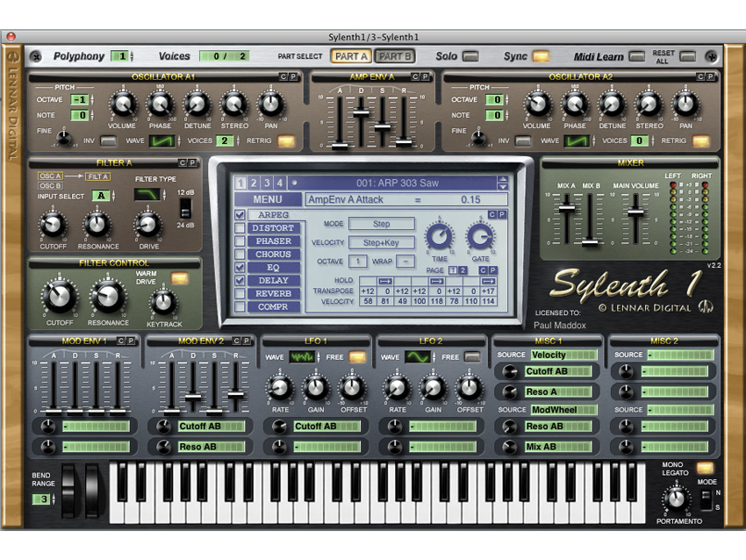Change the Polyphony stepper value

pos(123,56)
